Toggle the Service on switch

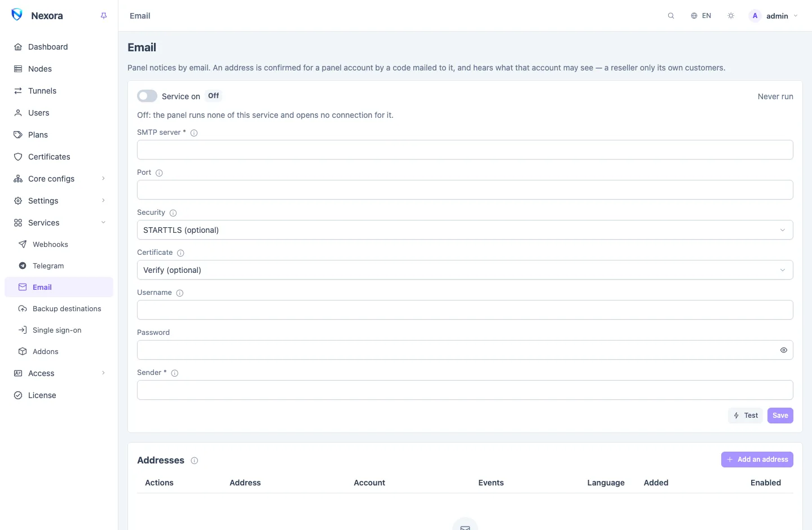pyautogui.click(x=147, y=96)
